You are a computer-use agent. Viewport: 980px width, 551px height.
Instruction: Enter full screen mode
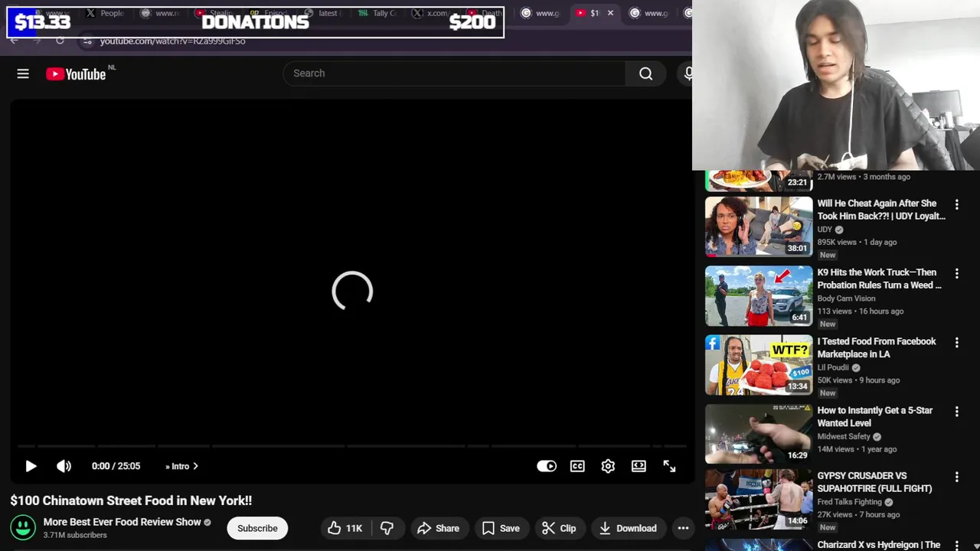(x=669, y=466)
